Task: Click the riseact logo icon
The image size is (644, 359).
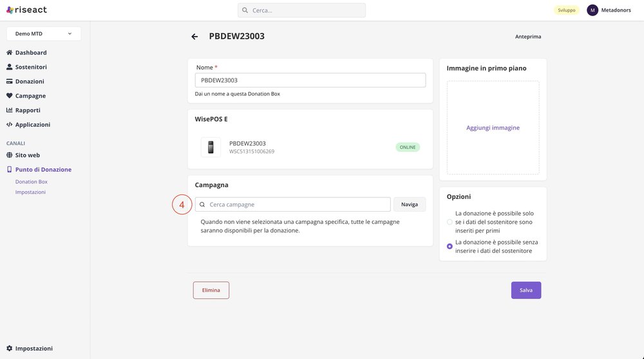Action: click(10, 10)
